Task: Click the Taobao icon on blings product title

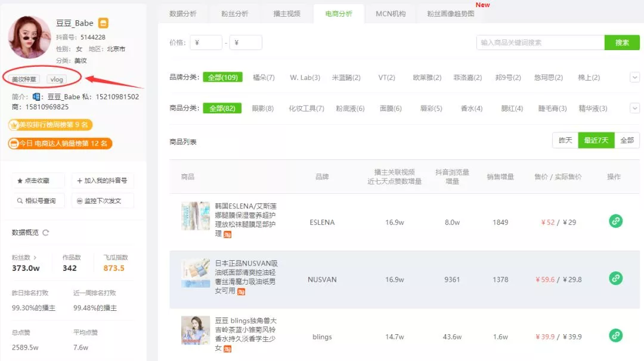Action: [228, 348]
